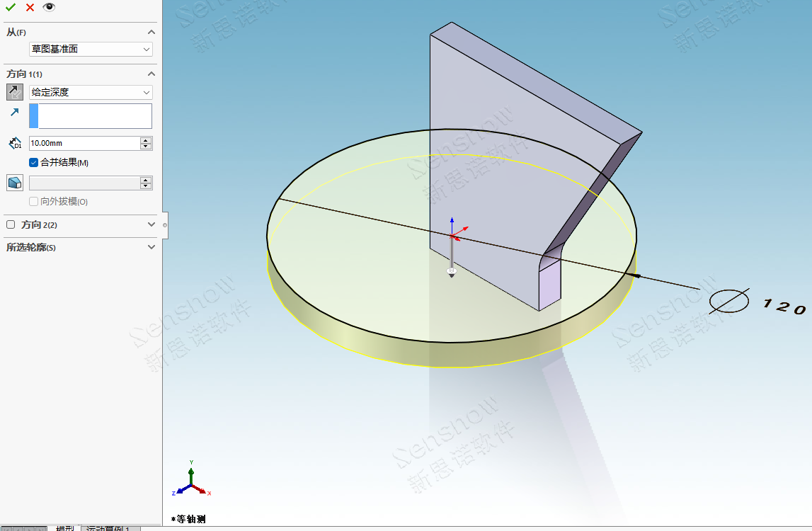Collapse the 从 section chevron
The image size is (812, 531).
[151, 32]
